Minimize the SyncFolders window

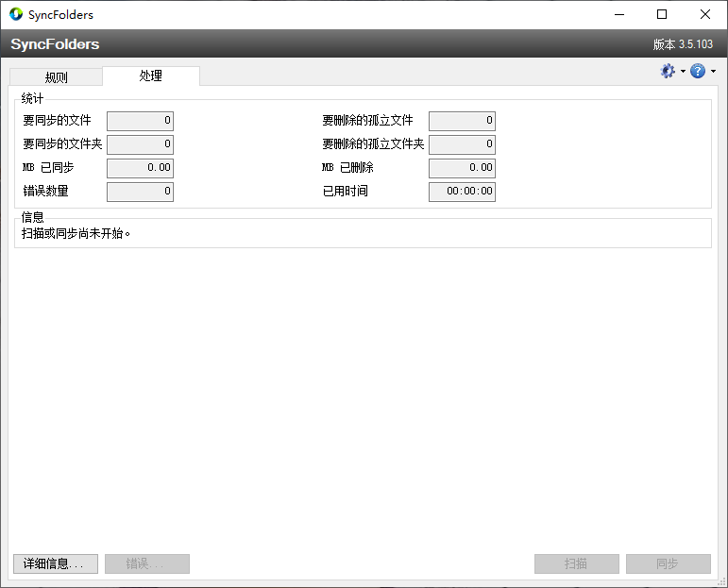pyautogui.click(x=619, y=14)
